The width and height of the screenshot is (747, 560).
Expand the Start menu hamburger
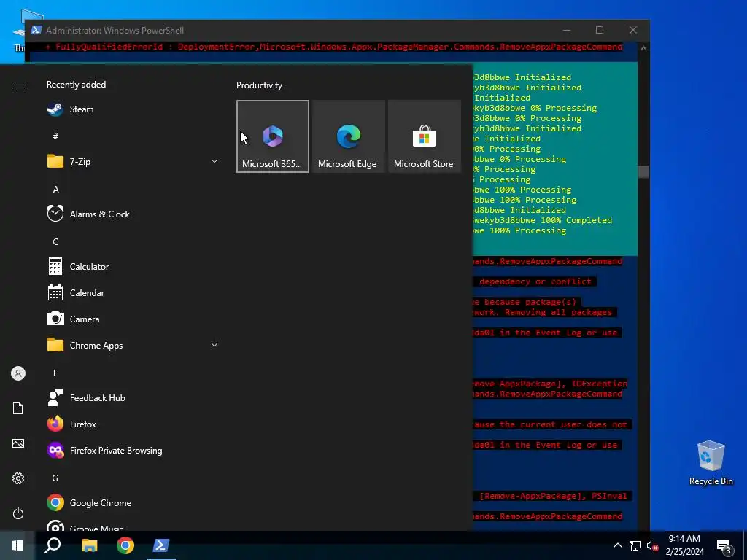pyautogui.click(x=18, y=85)
